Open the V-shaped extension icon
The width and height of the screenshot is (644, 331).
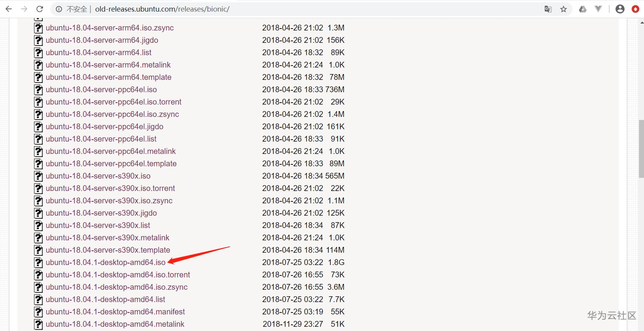(598, 9)
